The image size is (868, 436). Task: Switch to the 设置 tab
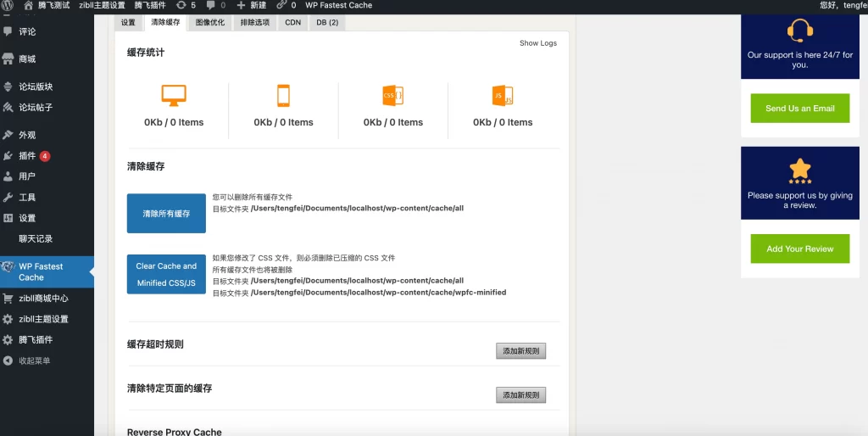click(128, 23)
